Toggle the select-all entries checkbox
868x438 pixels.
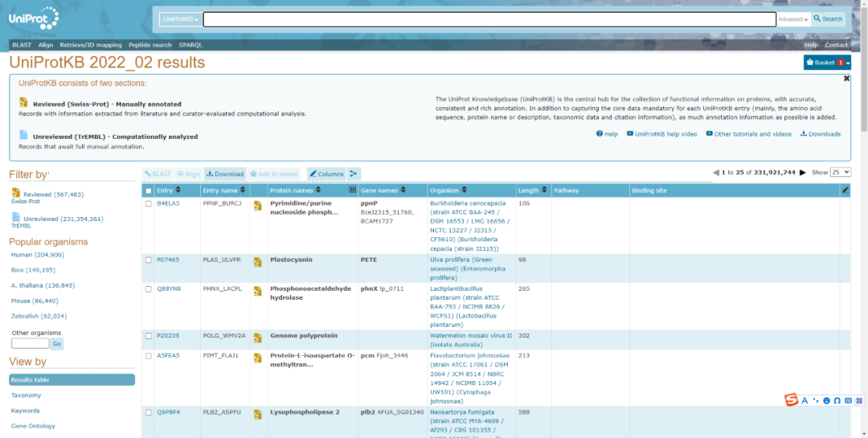click(x=148, y=190)
